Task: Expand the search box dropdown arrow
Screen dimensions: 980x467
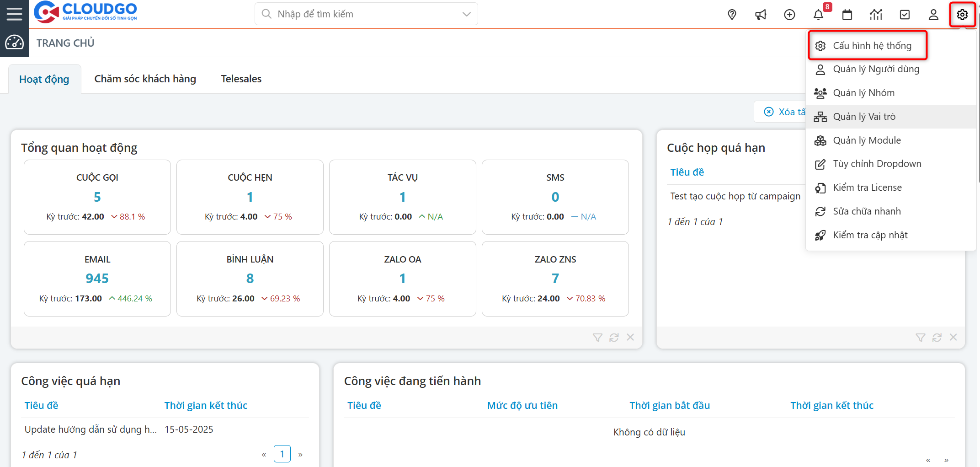Action: coord(466,14)
